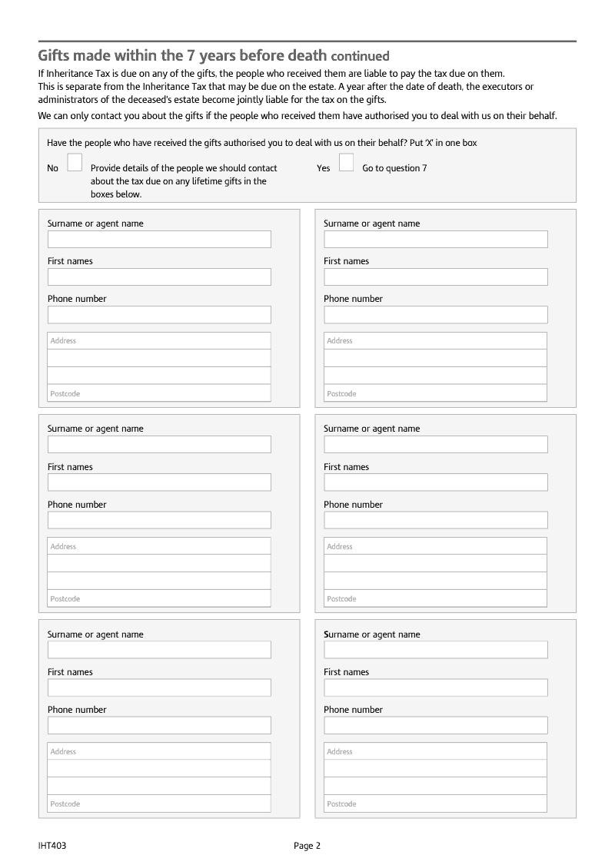Click First names field in middle-right contact box
Image resolution: width=615 pixels, height=868 pixels.
[436, 482]
